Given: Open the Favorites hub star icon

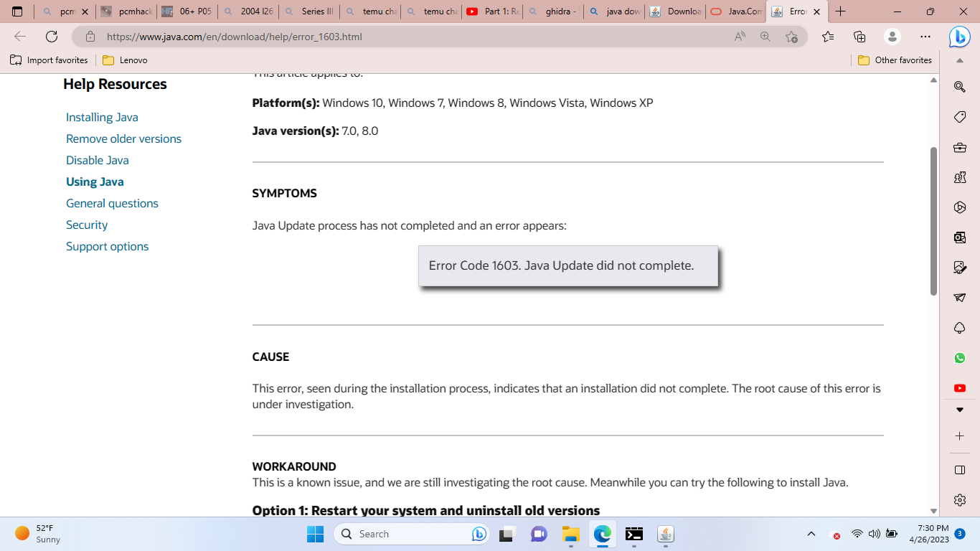Looking at the screenshot, I should [828, 37].
